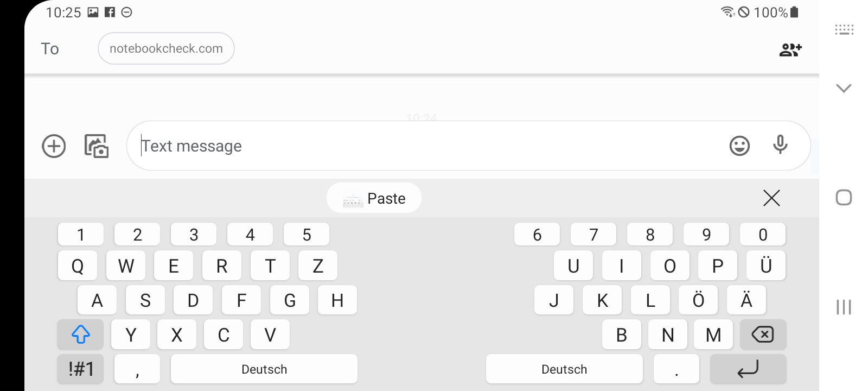This screenshot has height=391, width=868.
Task: Open gallery and camera attachment icon
Action: tap(97, 146)
